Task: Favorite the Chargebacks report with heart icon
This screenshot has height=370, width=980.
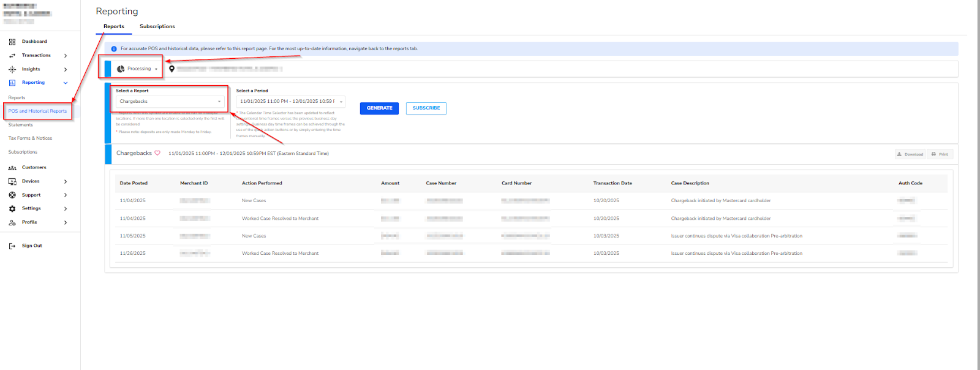Action: coord(157,153)
